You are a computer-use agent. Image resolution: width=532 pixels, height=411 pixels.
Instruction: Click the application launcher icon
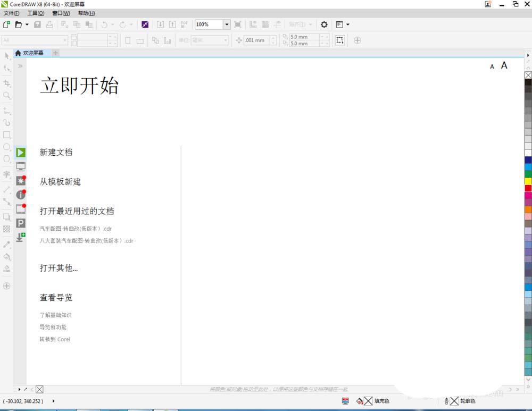coord(339,24)
